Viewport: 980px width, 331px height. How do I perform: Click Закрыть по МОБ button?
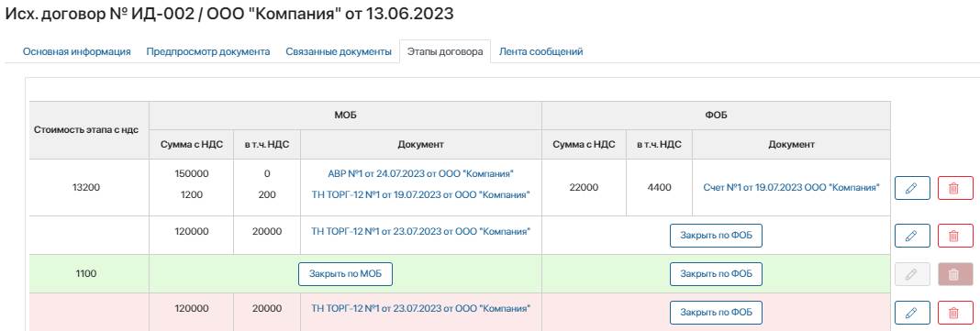click(345, 274)
